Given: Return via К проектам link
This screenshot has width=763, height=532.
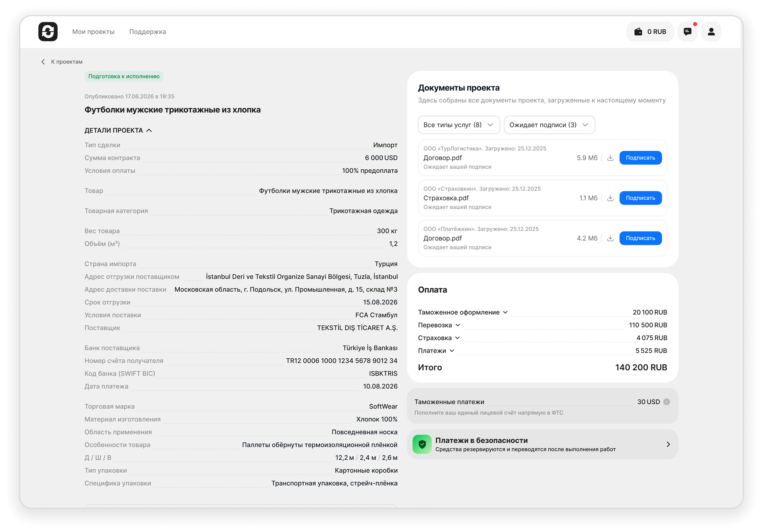Looking at the screenshot, I should [x=66, y=62].
